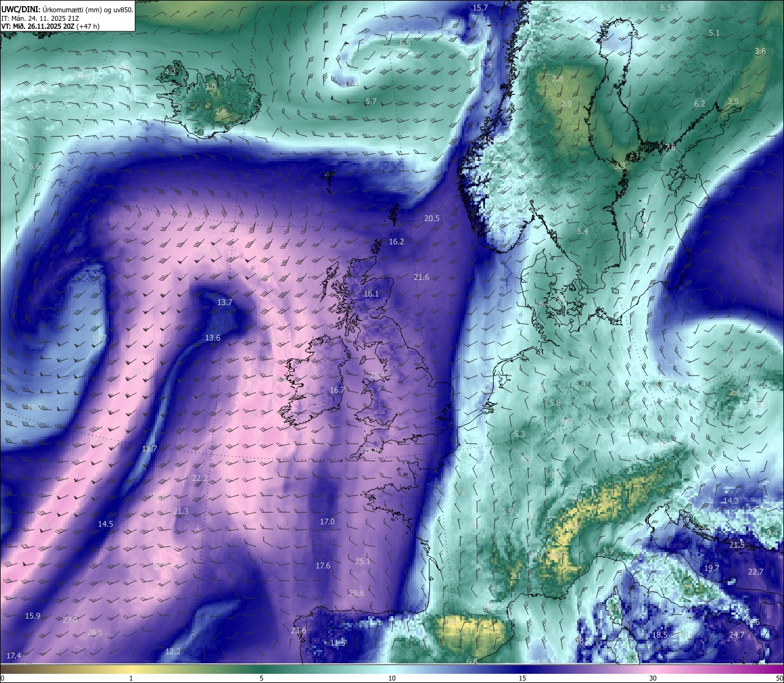Select the 3.6 value in the top-right corner
The height and width of the screenshot is (683, 784).
(x=760, y=51)
